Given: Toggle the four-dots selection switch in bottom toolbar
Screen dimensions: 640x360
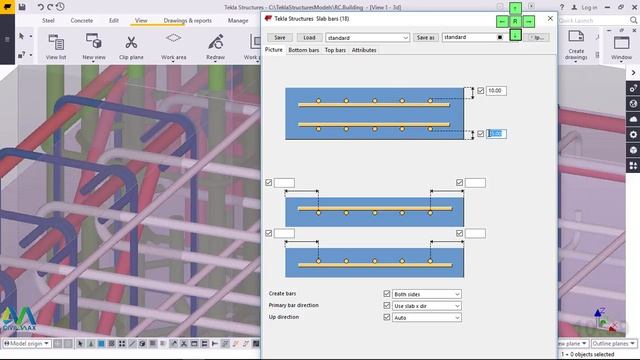Looking at the screenshot, I should 122,344.
